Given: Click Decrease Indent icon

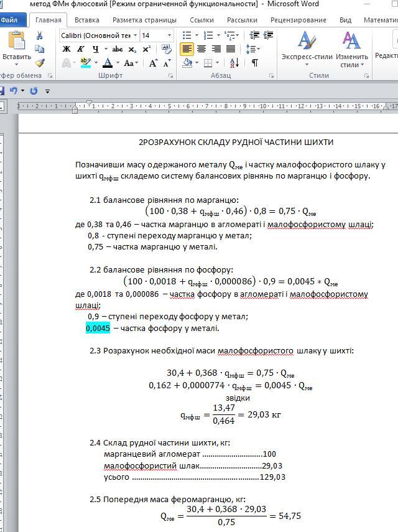Looking at the screenshot, I should (x=254, y=35).
